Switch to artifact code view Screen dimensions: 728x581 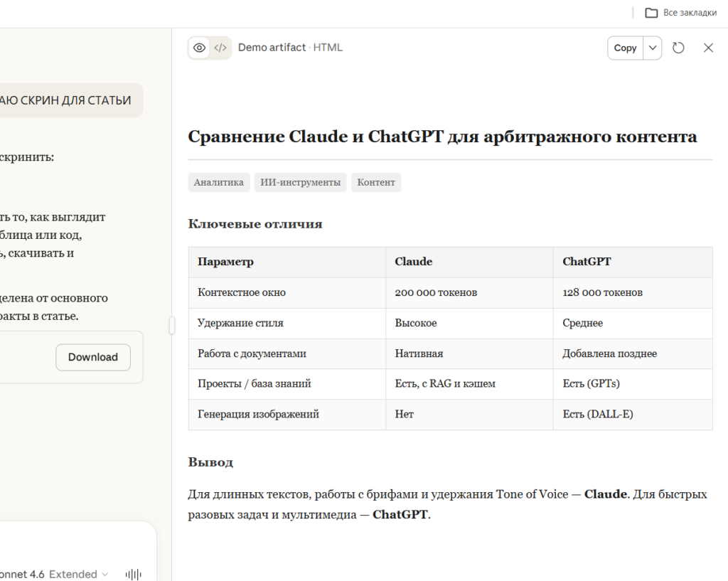[220, 48]
